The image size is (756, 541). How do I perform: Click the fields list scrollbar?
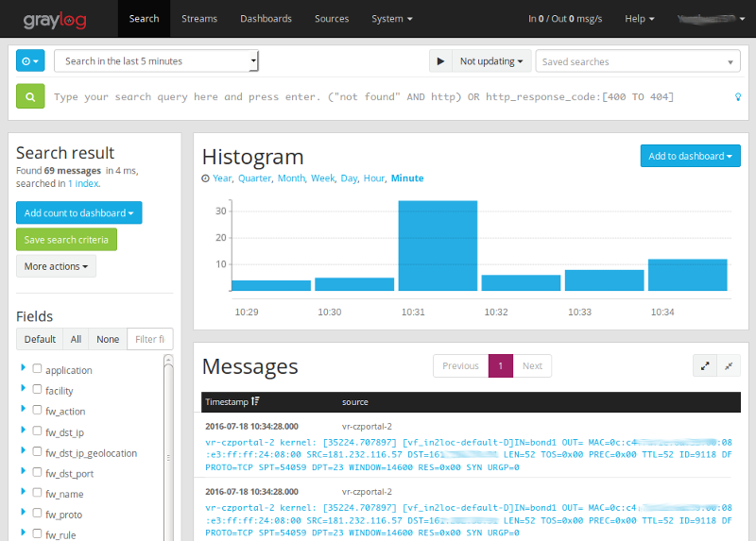[168, 444]
